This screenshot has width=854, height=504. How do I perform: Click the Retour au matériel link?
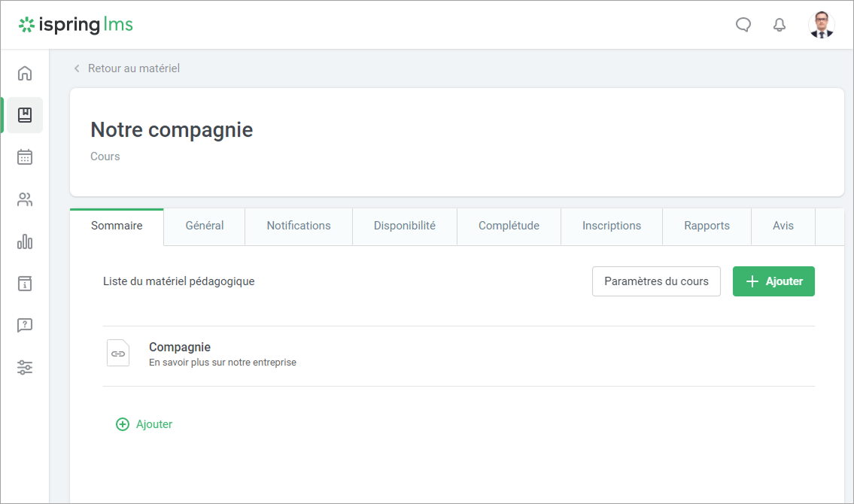pyautogui.click(x=133, y=68)
